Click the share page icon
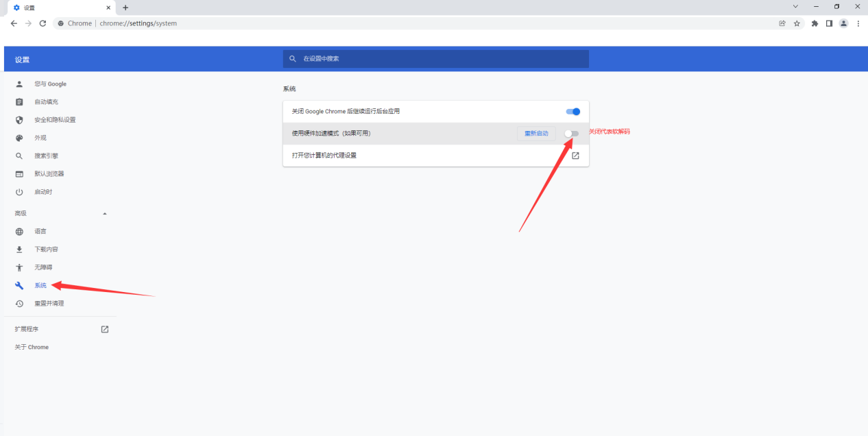 point(782,23)
